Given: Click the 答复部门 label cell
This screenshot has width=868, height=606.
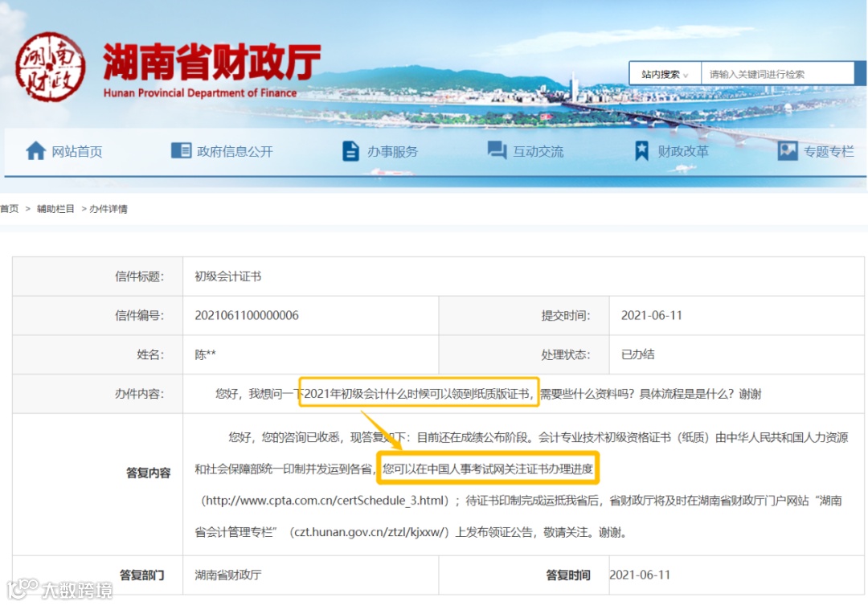Looking at the screenshot, I should coord(97,575).
